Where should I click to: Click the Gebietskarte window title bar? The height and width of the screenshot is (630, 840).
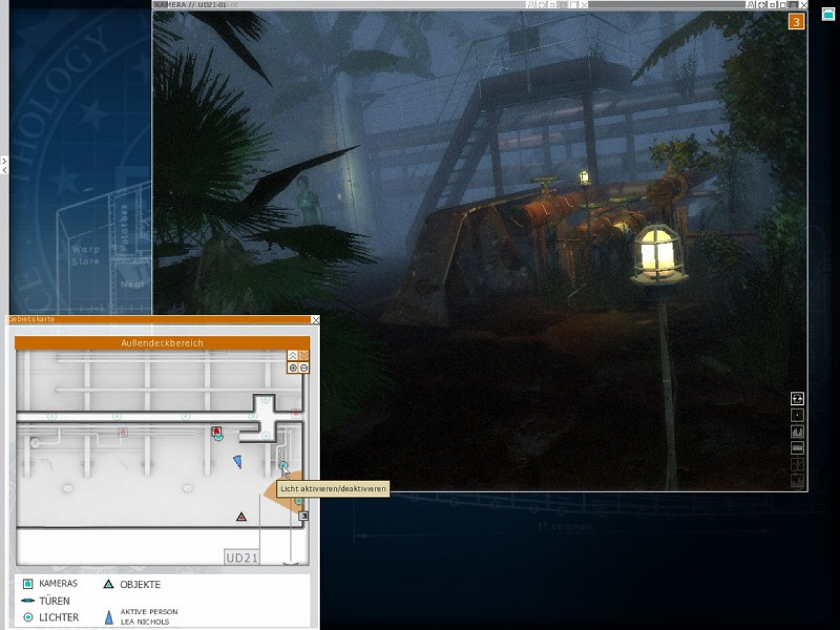[x=157, y=320]
